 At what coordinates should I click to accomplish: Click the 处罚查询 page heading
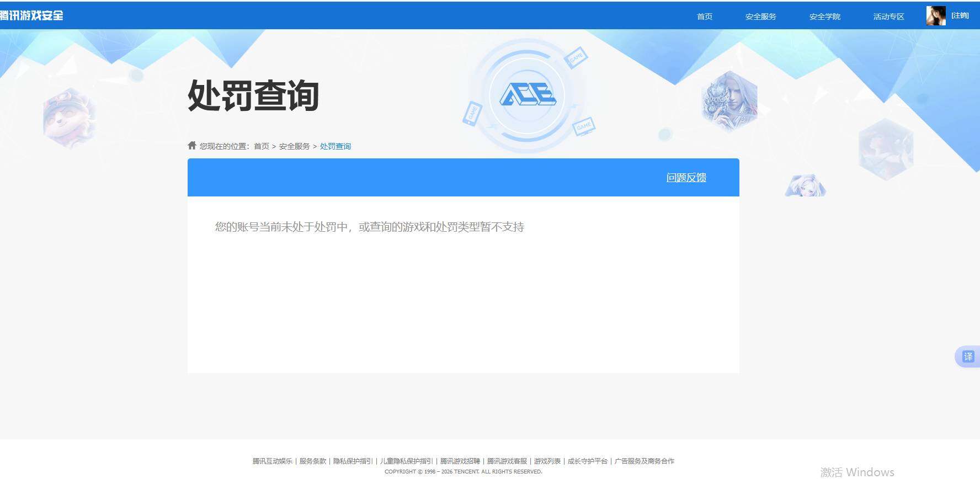coord(254,95)
